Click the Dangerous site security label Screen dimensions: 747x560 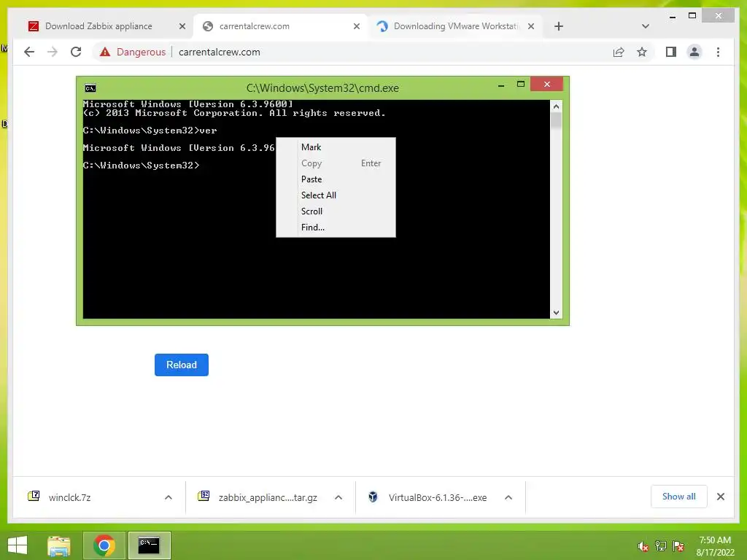pos(141,52)
